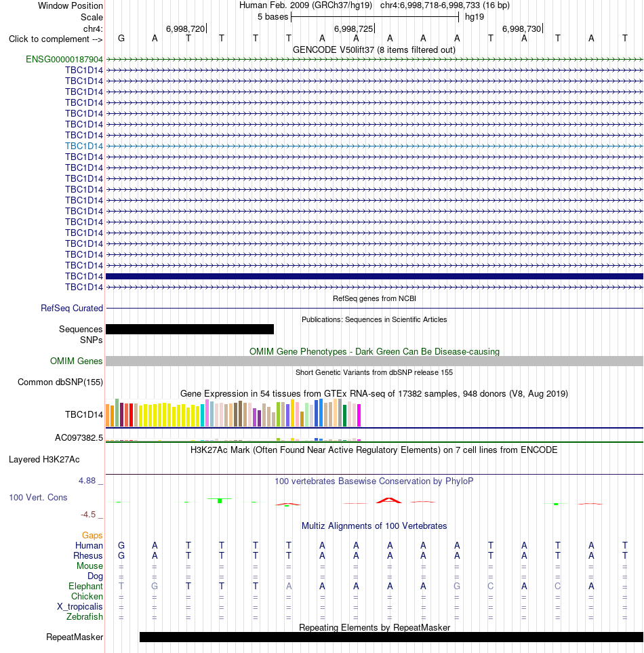Click the Dog species label
The width and height of the screenshot is (644, 653).
pos(95,576)
